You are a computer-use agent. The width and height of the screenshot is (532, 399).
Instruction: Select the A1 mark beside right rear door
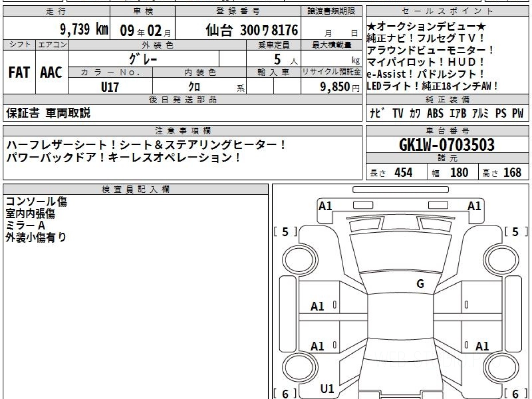tap(482, 346)
